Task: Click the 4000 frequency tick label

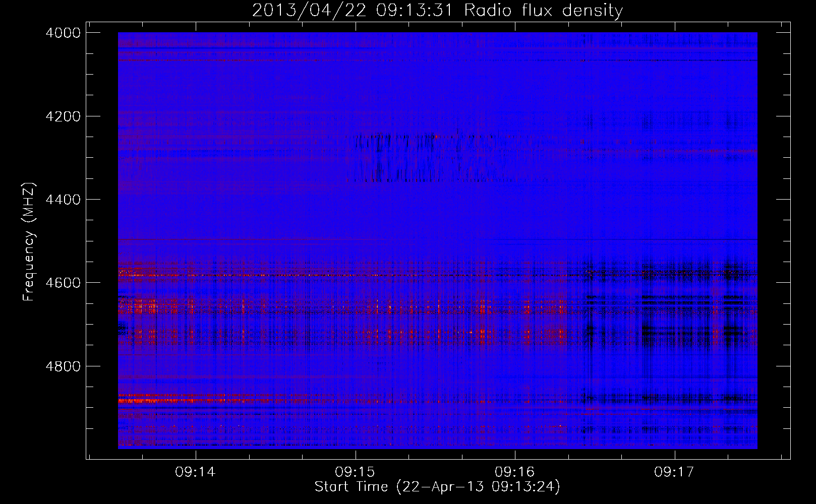Action: coord(63,33)
